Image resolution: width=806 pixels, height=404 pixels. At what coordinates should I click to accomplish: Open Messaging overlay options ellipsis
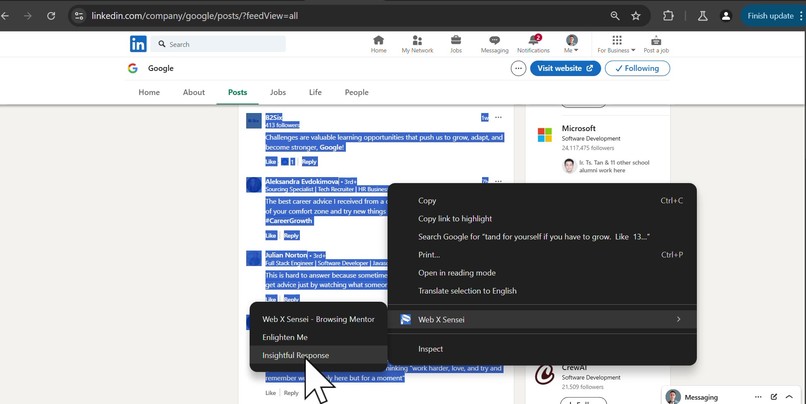758,397
